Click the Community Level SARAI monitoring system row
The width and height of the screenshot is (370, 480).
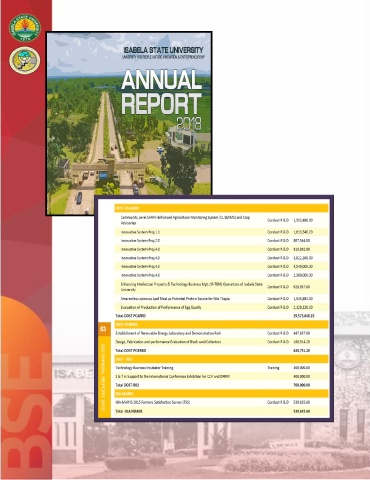pos(221,220)
